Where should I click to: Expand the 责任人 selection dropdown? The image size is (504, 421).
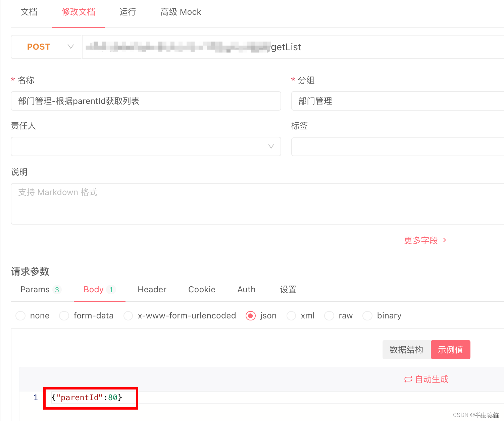270,146
